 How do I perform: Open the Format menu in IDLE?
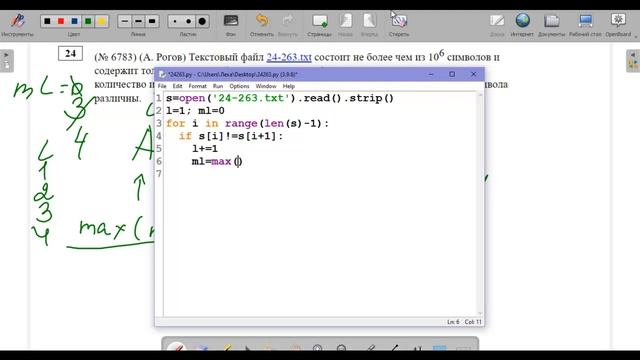pos(198,86)
